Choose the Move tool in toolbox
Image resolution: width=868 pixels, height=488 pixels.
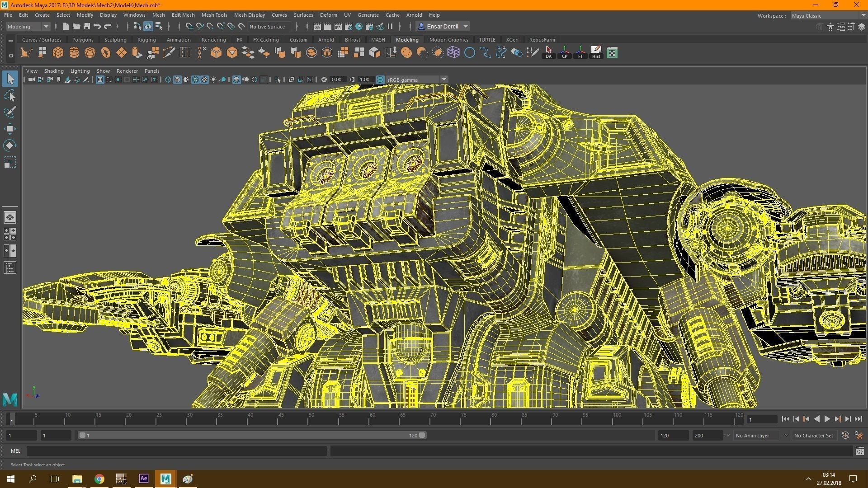10,129
